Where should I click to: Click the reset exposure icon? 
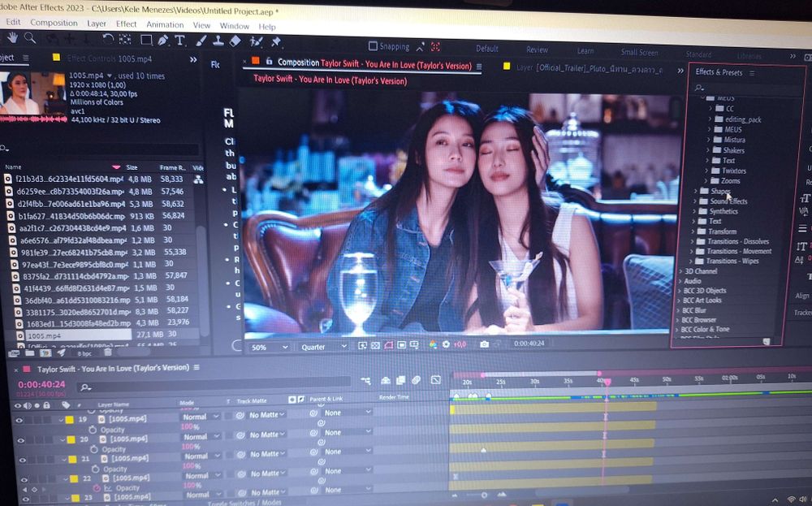coord(446,344)
